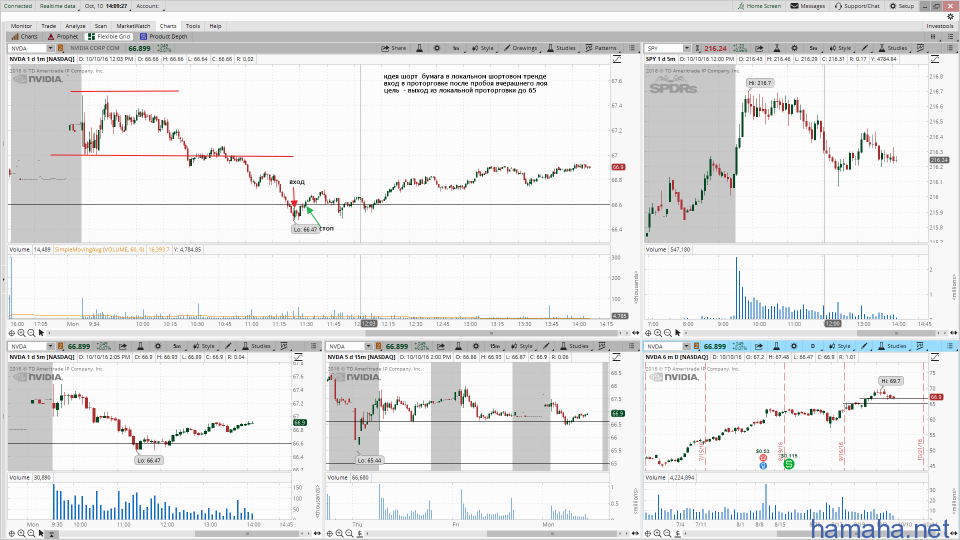Open the 15m timeframe selector on the NVDA 5-day chart
This screenshot has height=540, width=960.
coord(495,347)
